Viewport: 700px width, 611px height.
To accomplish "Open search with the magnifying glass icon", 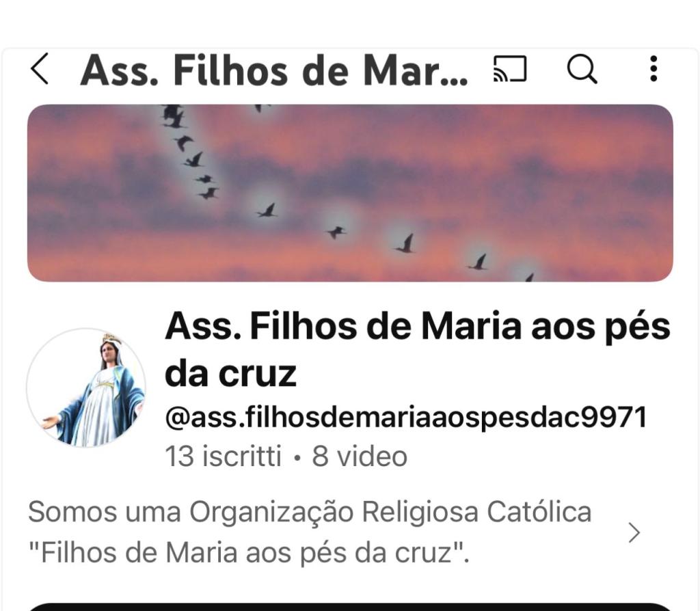I will [x=582, y=69].
